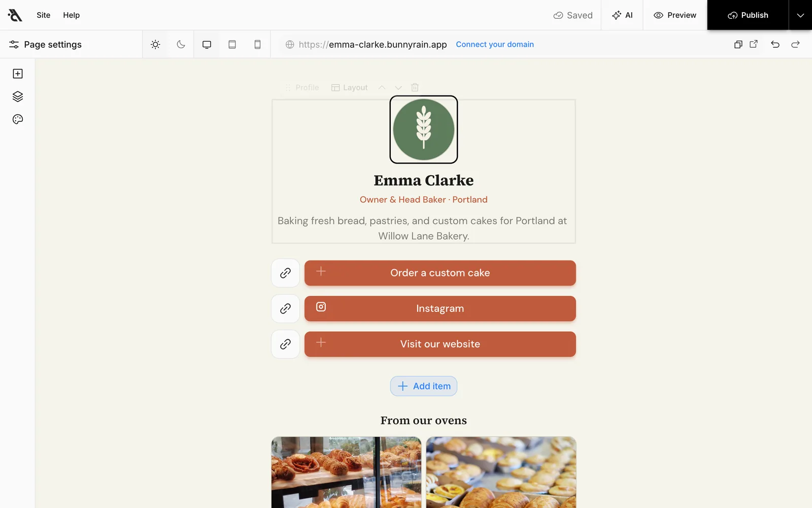Click the Connect your domain link
This screenshot has height=508, width=812.
495,44
